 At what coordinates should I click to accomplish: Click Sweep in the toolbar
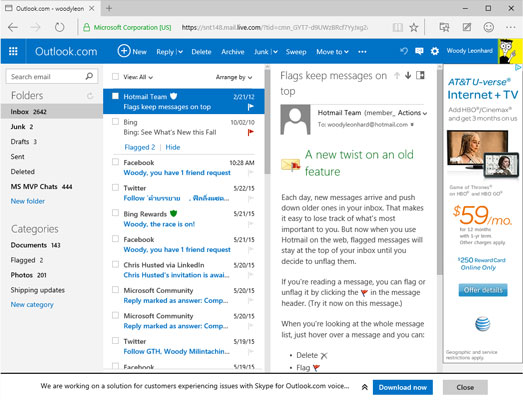296,52
